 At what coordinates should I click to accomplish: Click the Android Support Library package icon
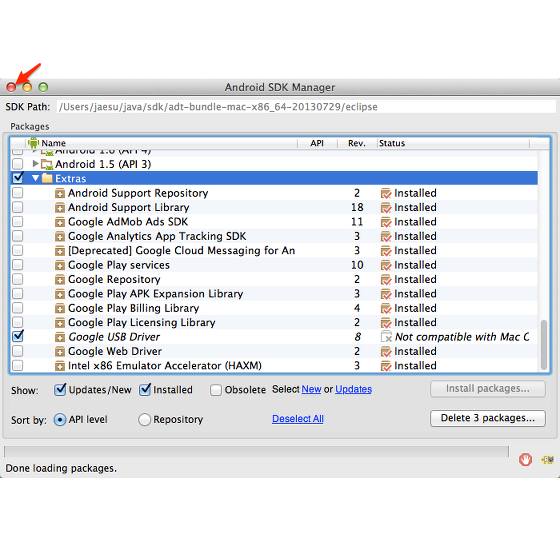[x=60, y=207]
